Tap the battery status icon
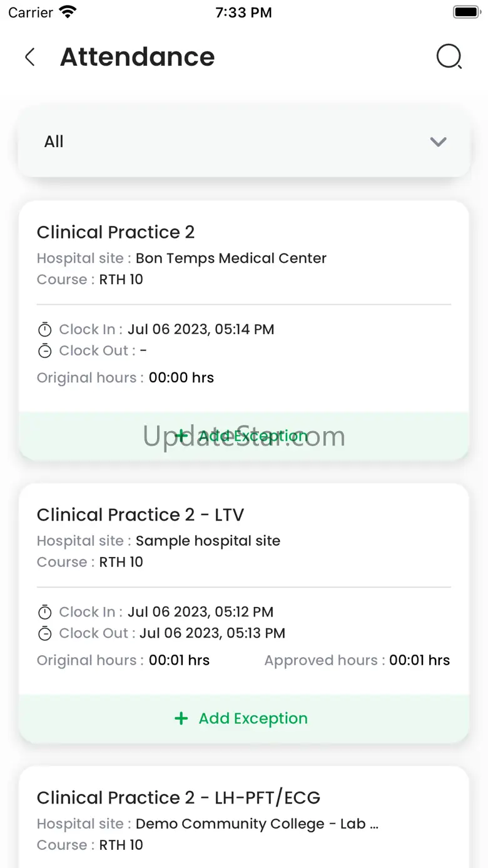The height and width of the screenshot is (868, 488). [465, 13]
